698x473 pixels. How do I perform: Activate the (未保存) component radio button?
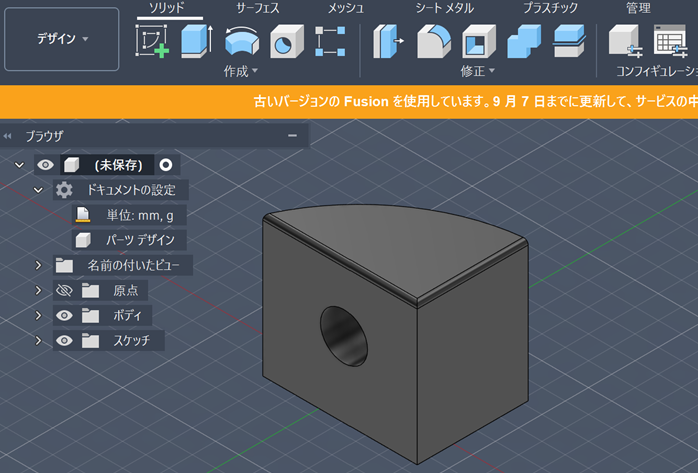tap(166, 165)
